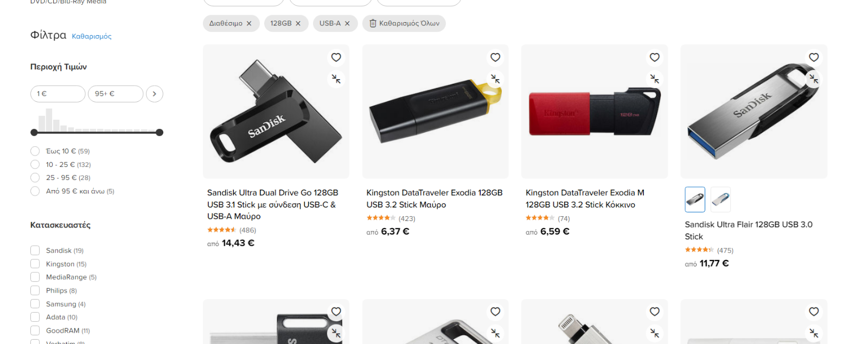Image resolution: width=868 pixels, height=344 pixels.
Task: Add Sandisk Ultra Dual Drive Go to favorites
Action: click(336, 57)
